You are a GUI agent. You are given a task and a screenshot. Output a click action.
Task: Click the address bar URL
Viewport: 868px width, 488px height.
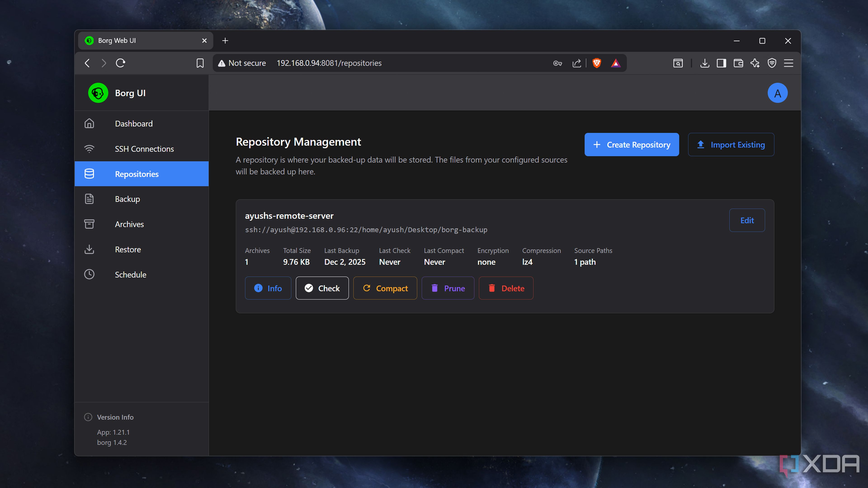coord(329,63)
